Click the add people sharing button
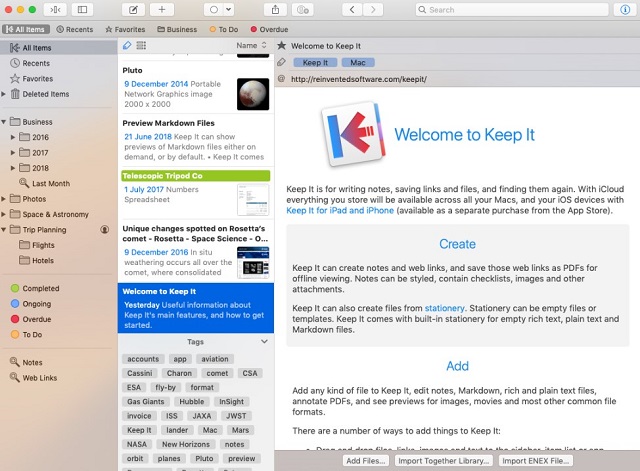This screenshot has width=640, height=471. pos(302,9)
